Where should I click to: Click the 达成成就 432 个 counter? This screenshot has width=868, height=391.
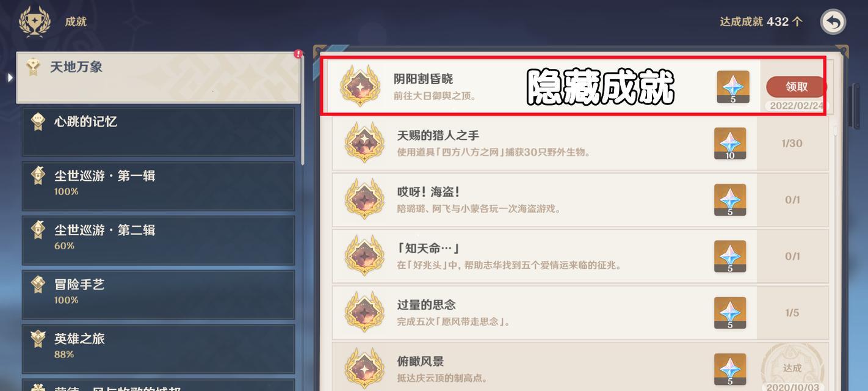[761, 21]
